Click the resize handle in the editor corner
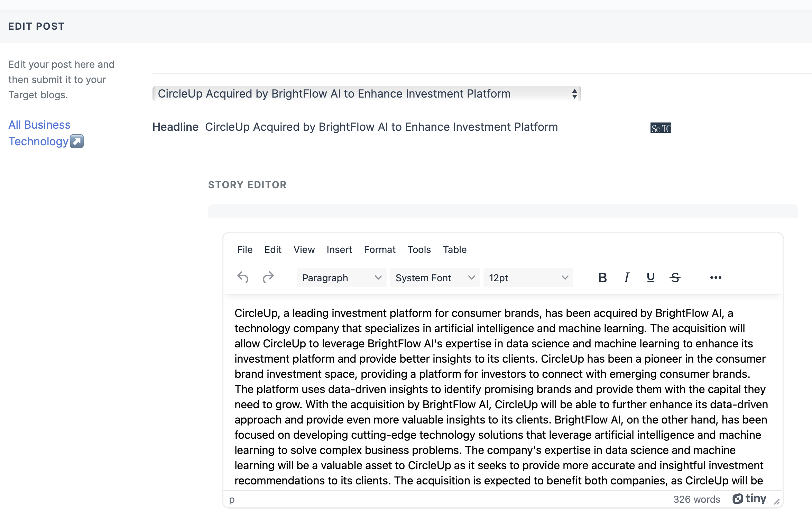This screenshot has height=528, width=812. pyautogui.click(x=777, y=501)
